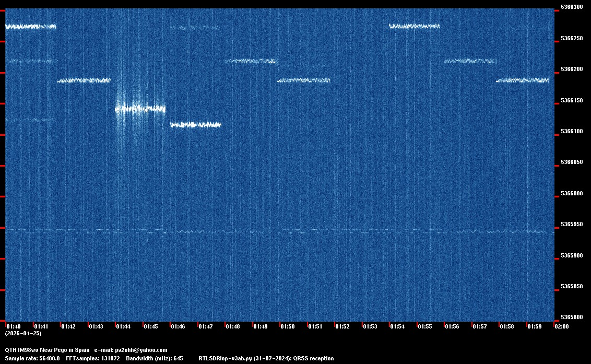Image resolution: width=591 pixels, height=364 pixels.
Task: Click the bright noisy signal burst at 01:44
Action: pos(140,109)
